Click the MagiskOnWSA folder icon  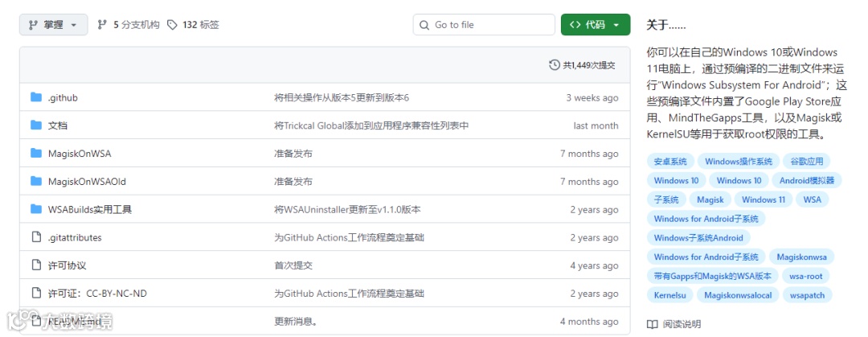click(x=36, y=153)
